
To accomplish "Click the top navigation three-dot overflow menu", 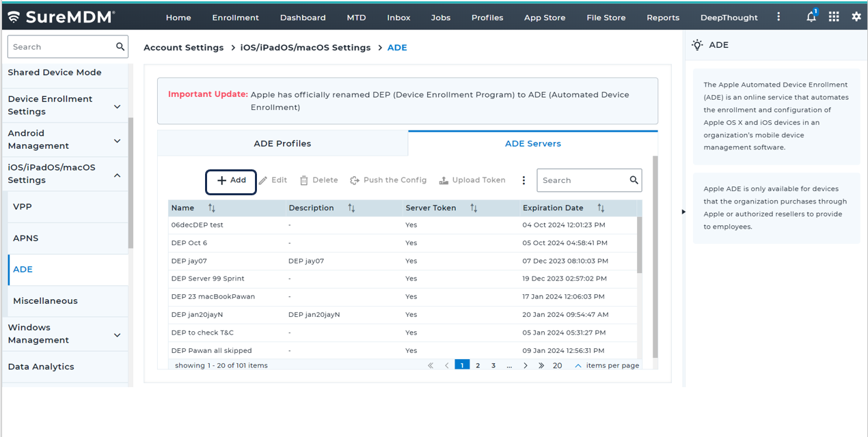I will point(778,17).
